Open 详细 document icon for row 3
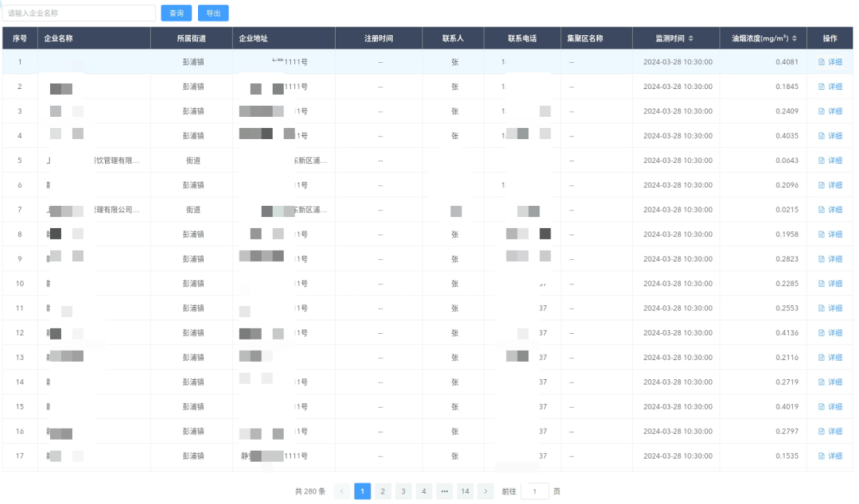Image resolution: width=859 pixels, height=504 pixels. pyautogui.click(x=822, y=111)
